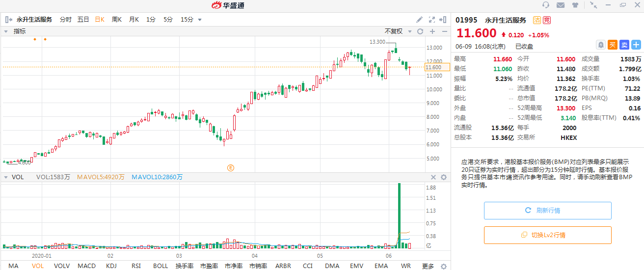Click the 切换Lv2行情 switch button
This screenshot has width=644, height=270.
[x=548, y=235]
